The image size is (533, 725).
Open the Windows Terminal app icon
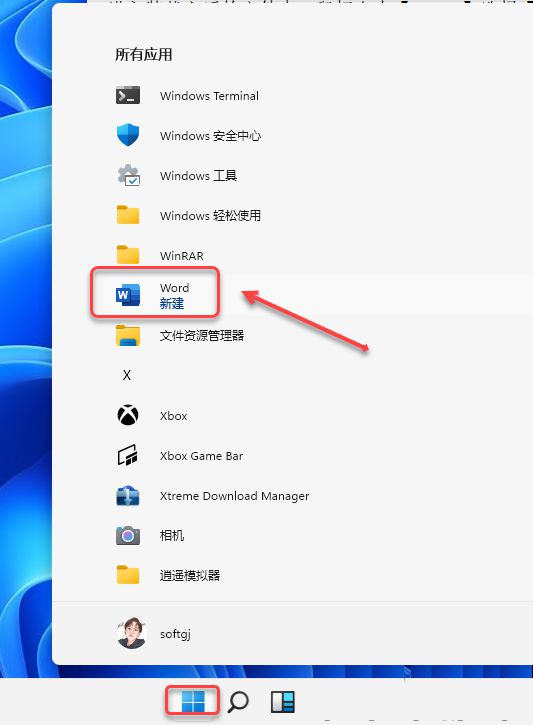(x=128, y=95)
